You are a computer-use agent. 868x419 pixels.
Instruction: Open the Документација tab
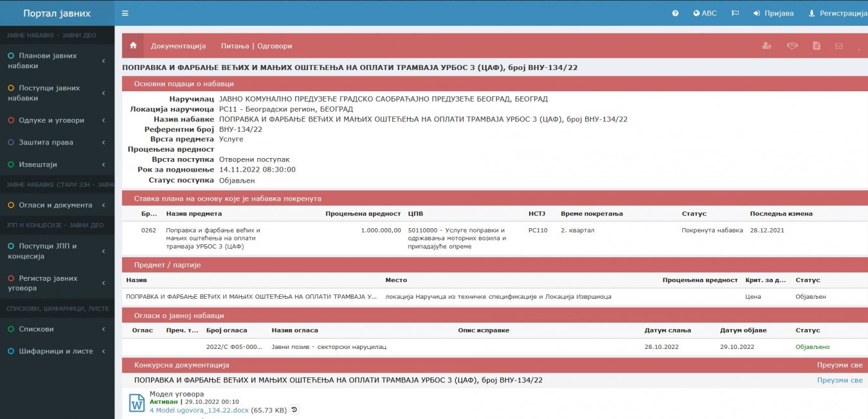(x=178, y=46)
